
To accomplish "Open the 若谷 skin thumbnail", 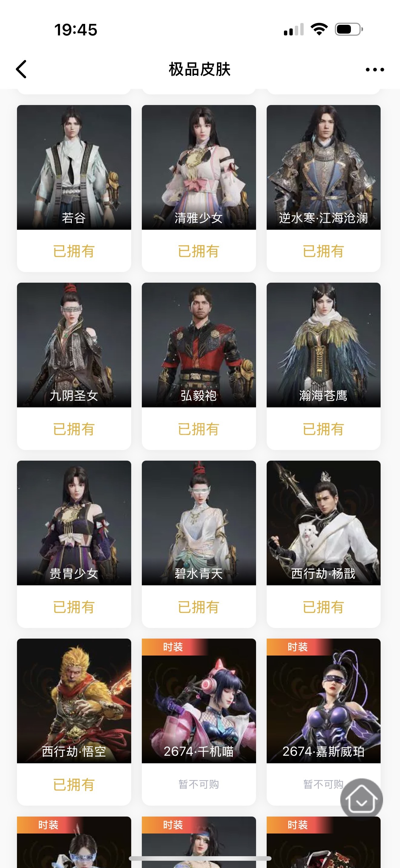I will point(74,167).
